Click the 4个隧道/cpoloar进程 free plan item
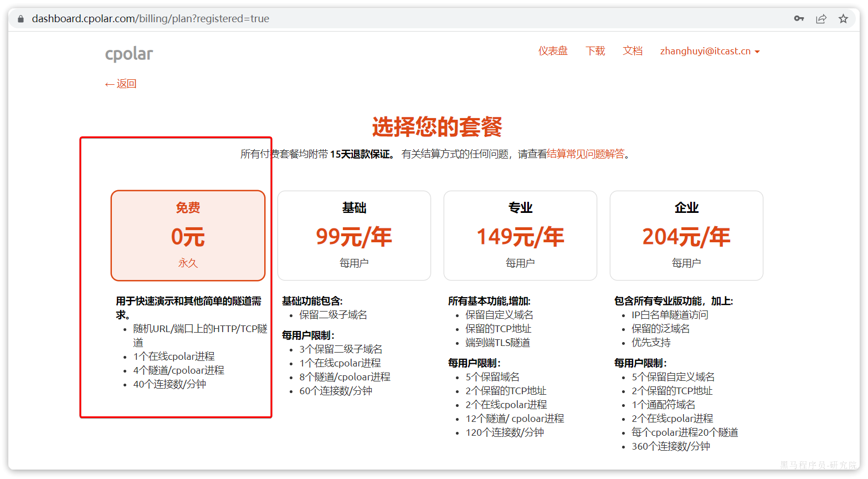The width and height of the screenshot is (868, 479). (x=178, y=370)
